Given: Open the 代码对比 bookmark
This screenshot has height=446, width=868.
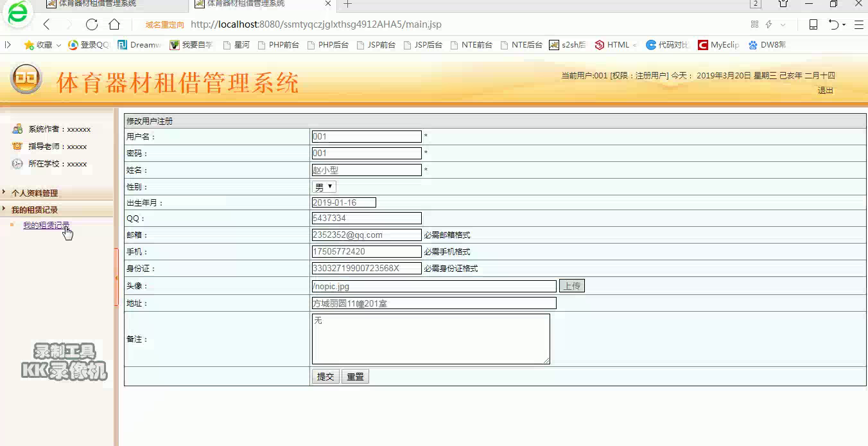Looking at the screenshot, I should coord(667,45).
